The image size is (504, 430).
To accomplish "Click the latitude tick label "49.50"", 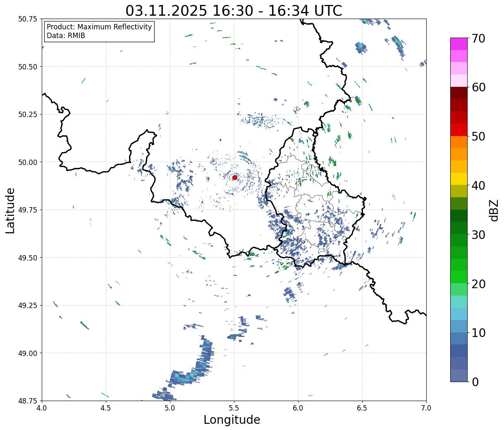I will tap(27, 258).
